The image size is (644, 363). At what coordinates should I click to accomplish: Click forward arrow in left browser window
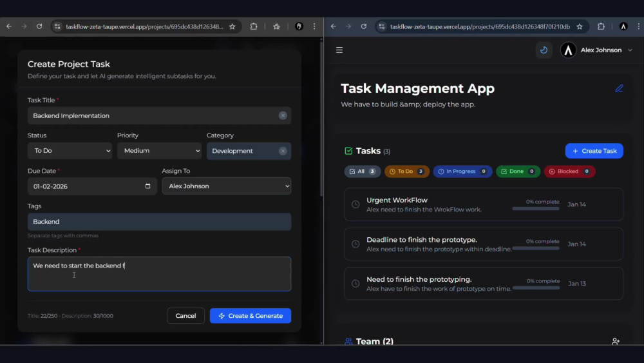[24, 26]
